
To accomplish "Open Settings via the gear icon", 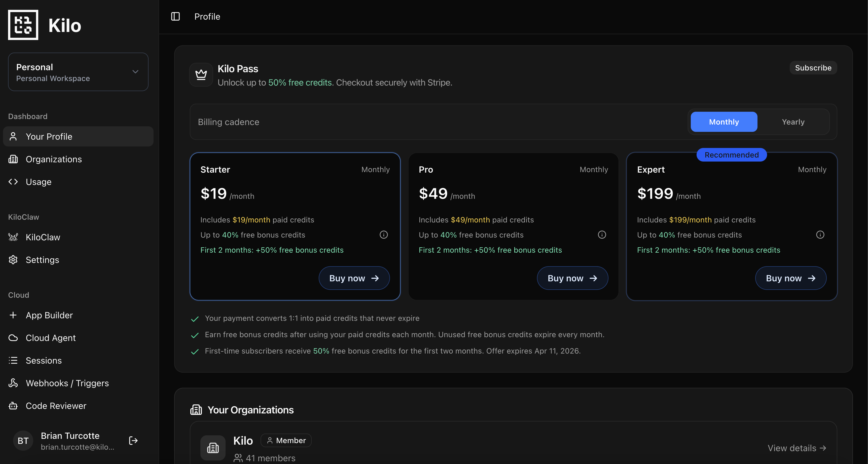I will point(13,260).
